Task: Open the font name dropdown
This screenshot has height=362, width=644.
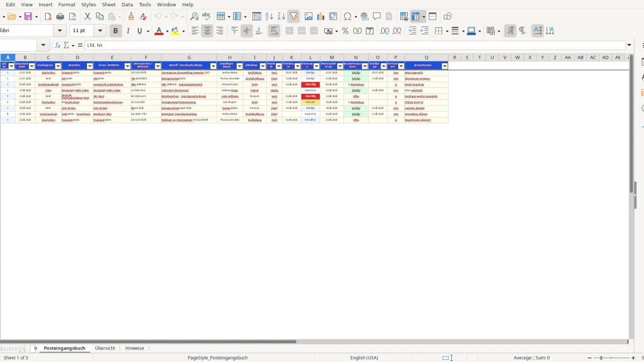Action: pyautogui.click(x=60, y=31)
